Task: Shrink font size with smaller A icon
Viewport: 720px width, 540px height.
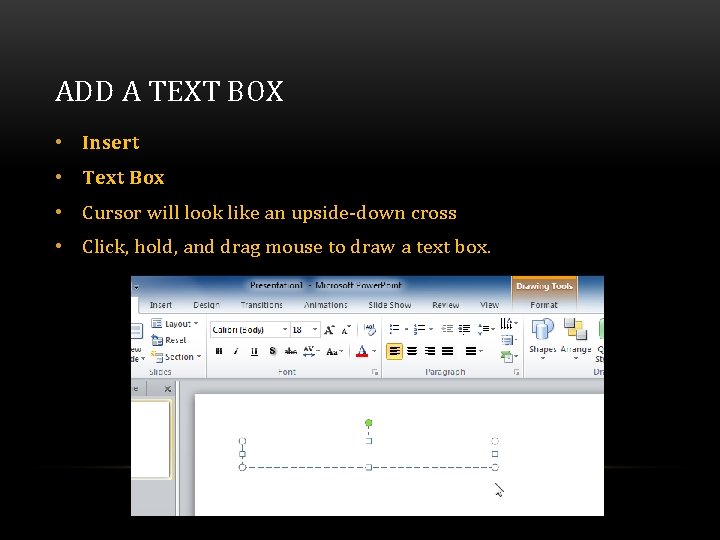Action: 346,330
